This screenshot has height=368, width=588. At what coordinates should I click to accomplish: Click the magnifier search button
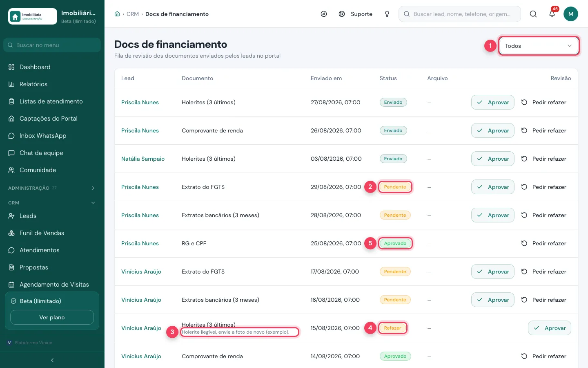(x=533, y=14)
